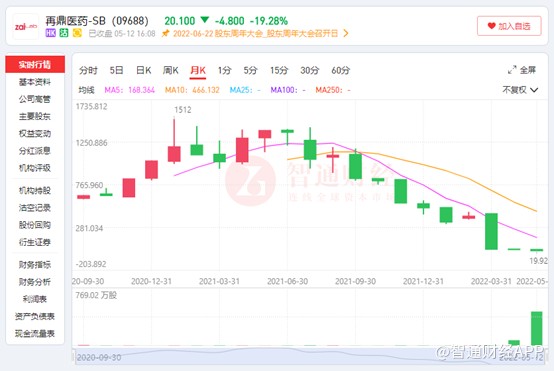Image resolution: width=554 pixels, height=371 pixels.
Task: Click the yellow coin badge icon
Action: click(77, 33)
